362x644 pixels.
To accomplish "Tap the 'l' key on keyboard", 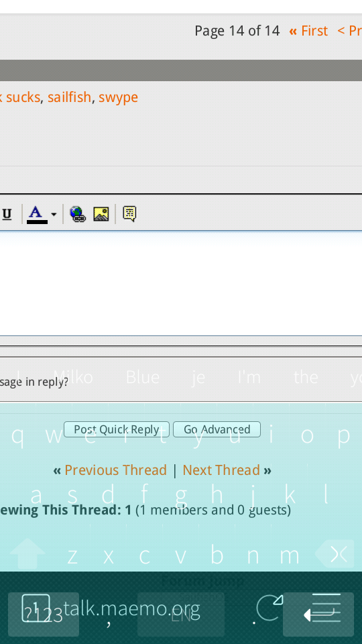I will click(326, 495).
